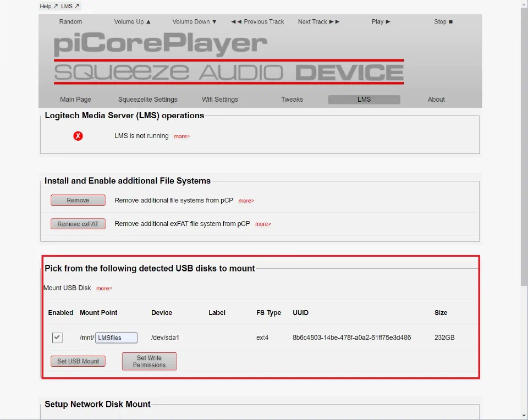The image size is (528, 420).
Task: Click the Mount Point column header
Action: [98, 313]
